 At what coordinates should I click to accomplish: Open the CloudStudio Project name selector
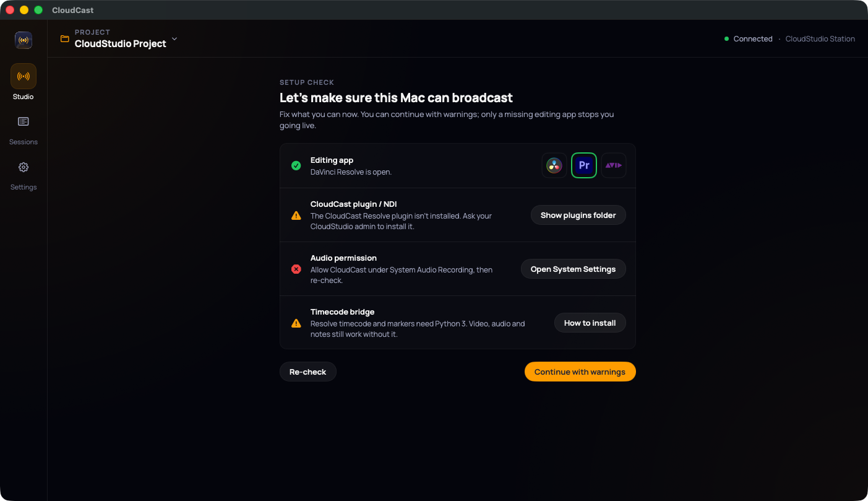click(x=121, y=43)
